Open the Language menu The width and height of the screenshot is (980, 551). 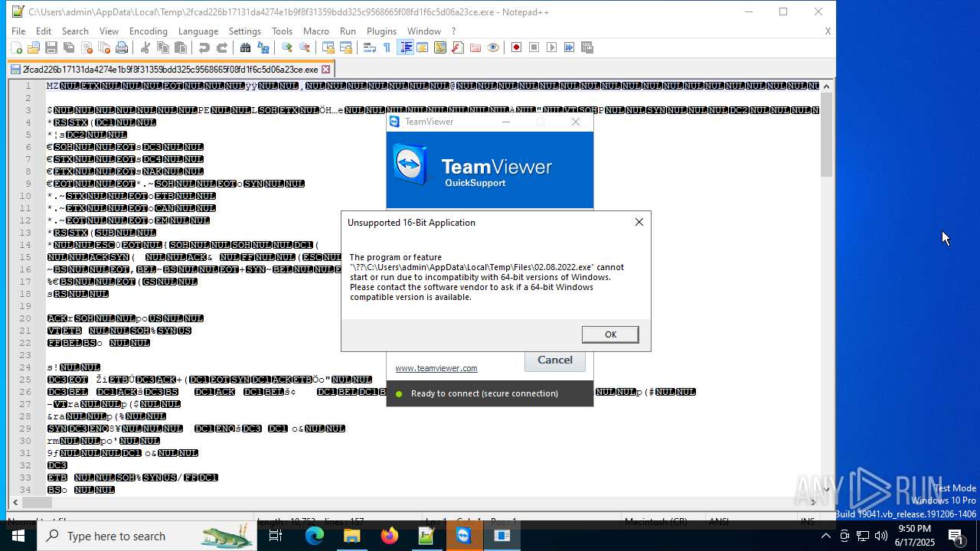(x=198, y=31)
